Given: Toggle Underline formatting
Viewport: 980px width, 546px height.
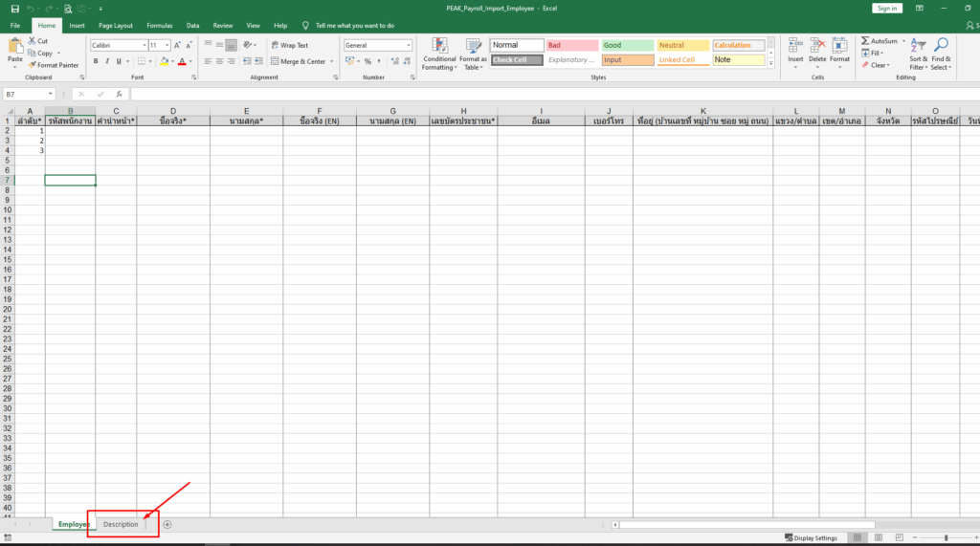Looking at the screenshot, I should point(119,61).
